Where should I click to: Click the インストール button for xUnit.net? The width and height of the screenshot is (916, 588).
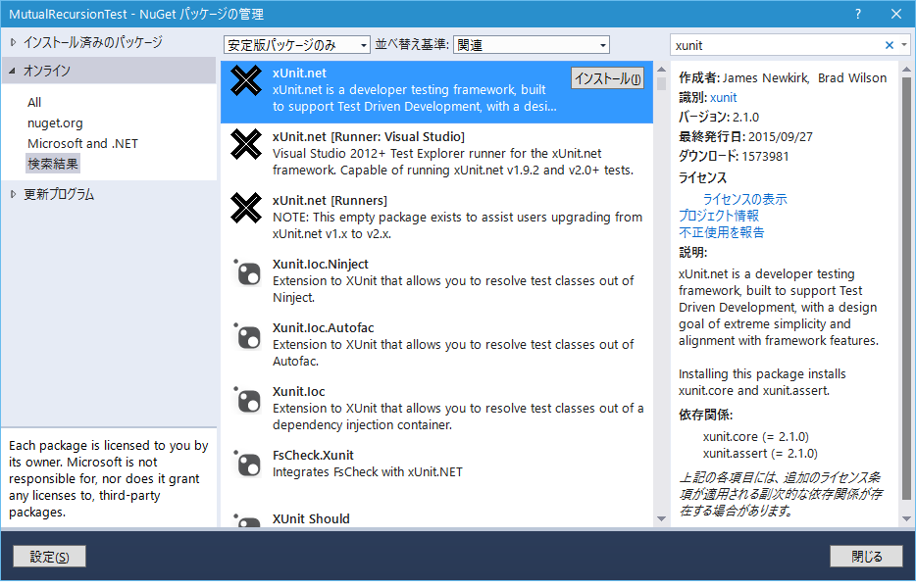point(607,78)
